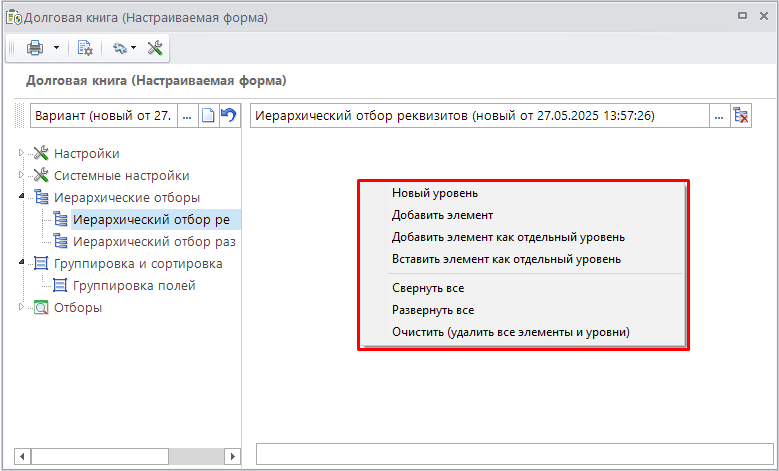Image resolution: width=779 pixels, height=471 pixels.
Task: Choose Новый уровень from the context menu
Action: click(434, 193)
